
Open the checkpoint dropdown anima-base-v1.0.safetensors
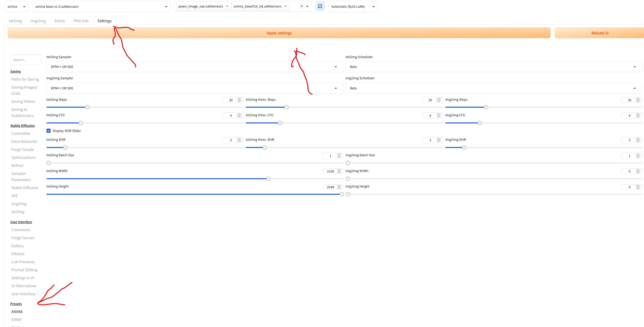click(x=101, y=6)
